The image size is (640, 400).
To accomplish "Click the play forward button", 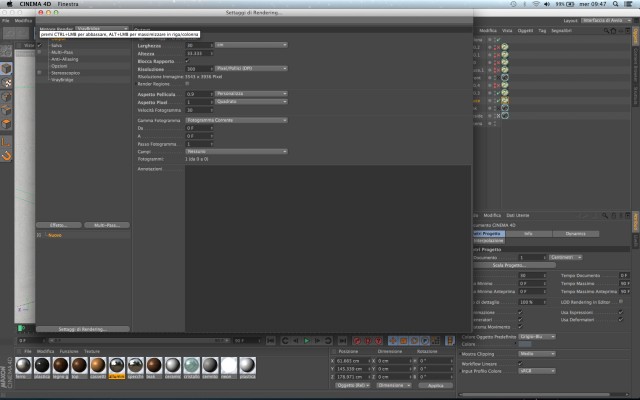I will click(x=307, y=340).
